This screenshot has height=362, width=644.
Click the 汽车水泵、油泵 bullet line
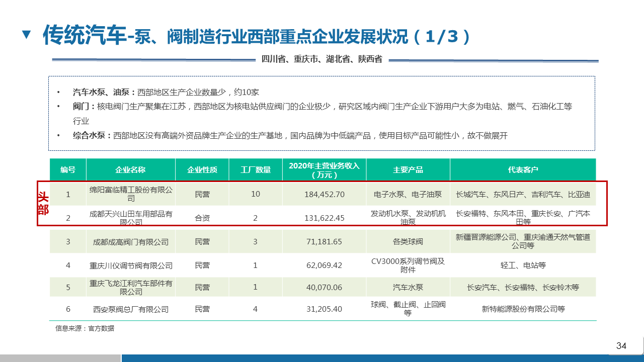coord(166,92)
